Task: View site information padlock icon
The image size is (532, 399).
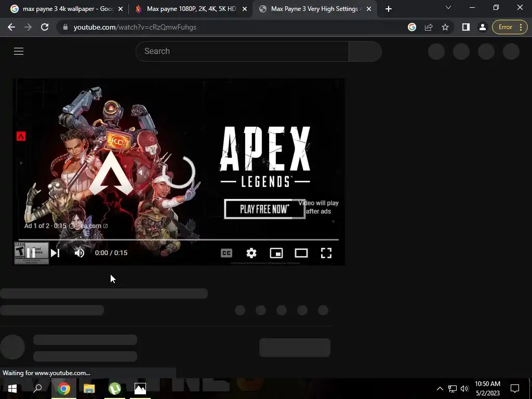Action: click(x=65, y=27)
